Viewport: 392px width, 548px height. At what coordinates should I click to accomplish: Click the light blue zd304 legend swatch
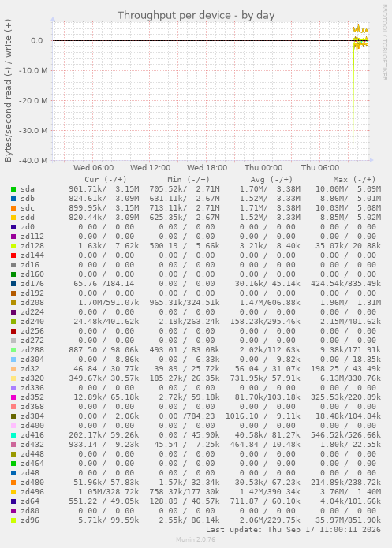click(13, 360)
